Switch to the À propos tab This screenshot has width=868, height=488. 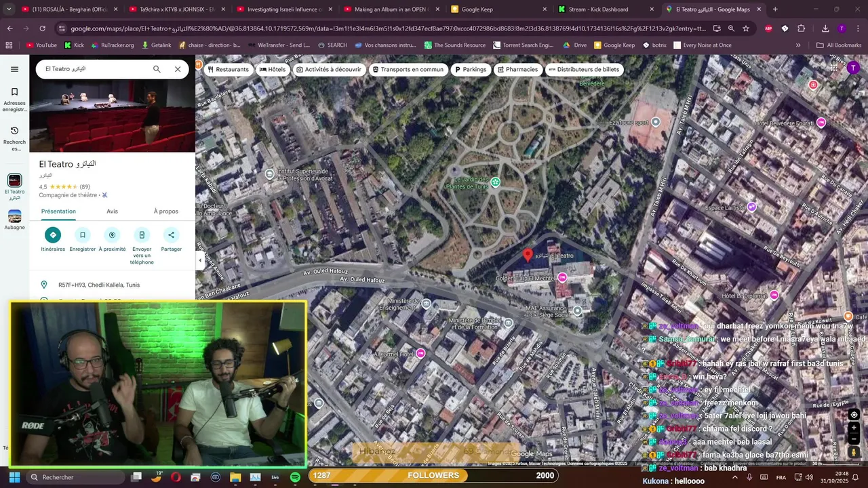165,211
